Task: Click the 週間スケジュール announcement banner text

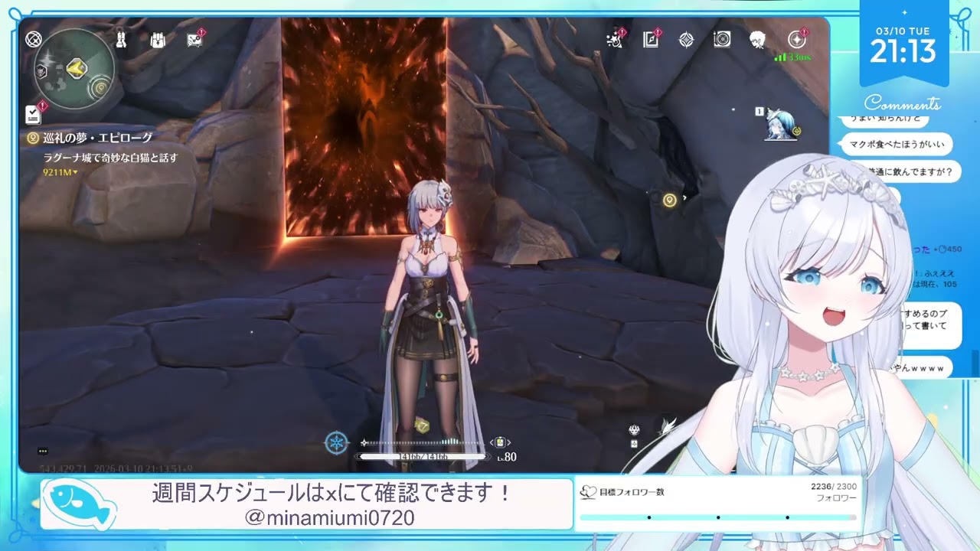Action: (x=331, y=493)
